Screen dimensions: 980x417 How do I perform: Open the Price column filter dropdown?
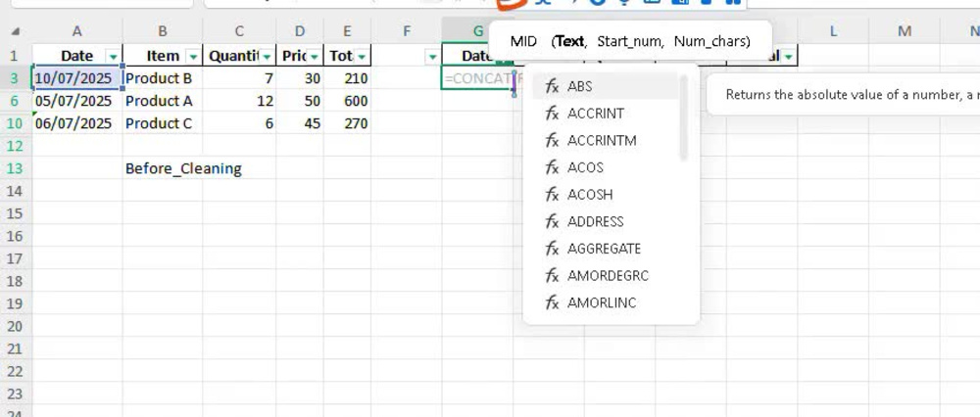315,56
